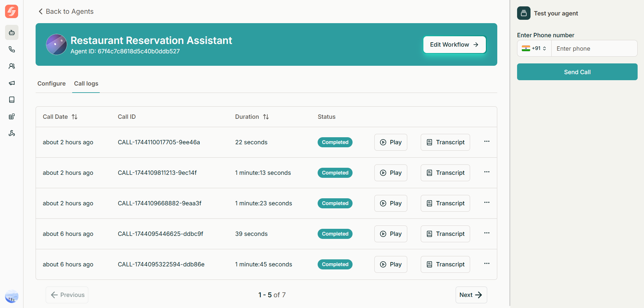Click the Agent ID text in the banner
Image resolution: width=644 pixels, height=308 pixels.
pyautogui.click(x=125, y=51)
